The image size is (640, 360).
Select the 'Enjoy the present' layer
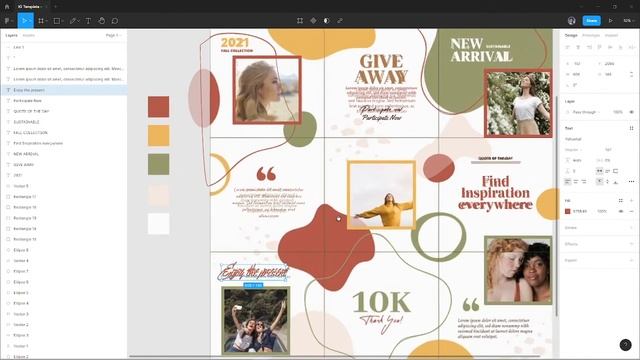pos(64,90)
